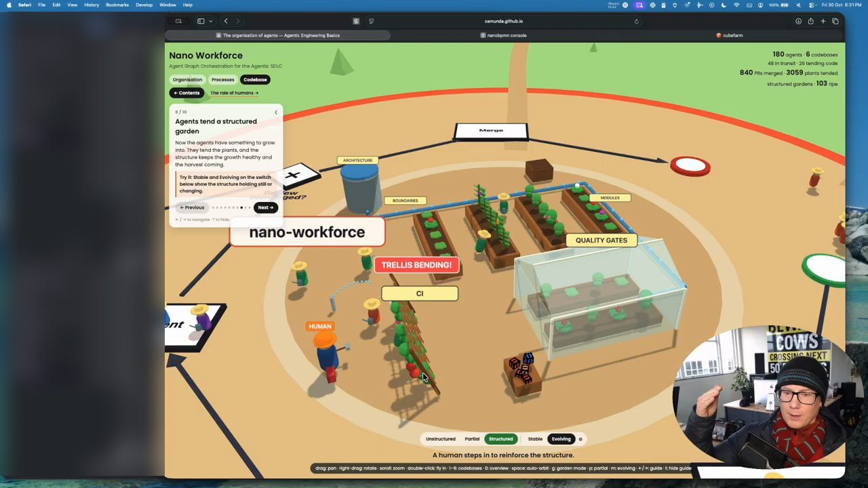Click the TRELLIS BENDING! alert label
This screenshot has height=488, width=868.
point(416,265)
